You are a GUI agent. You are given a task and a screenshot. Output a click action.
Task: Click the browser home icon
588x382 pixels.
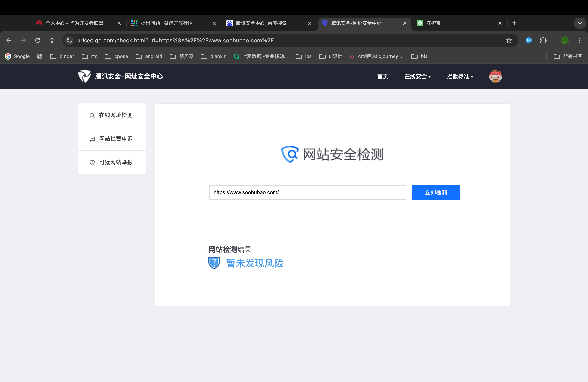pyautogui.click(x=52, y=40)
